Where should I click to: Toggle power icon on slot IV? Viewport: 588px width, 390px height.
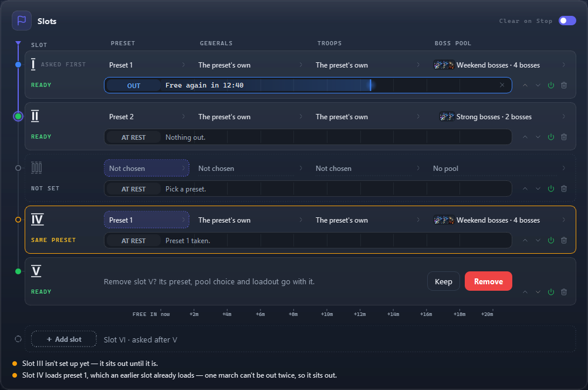click(551, 240)
